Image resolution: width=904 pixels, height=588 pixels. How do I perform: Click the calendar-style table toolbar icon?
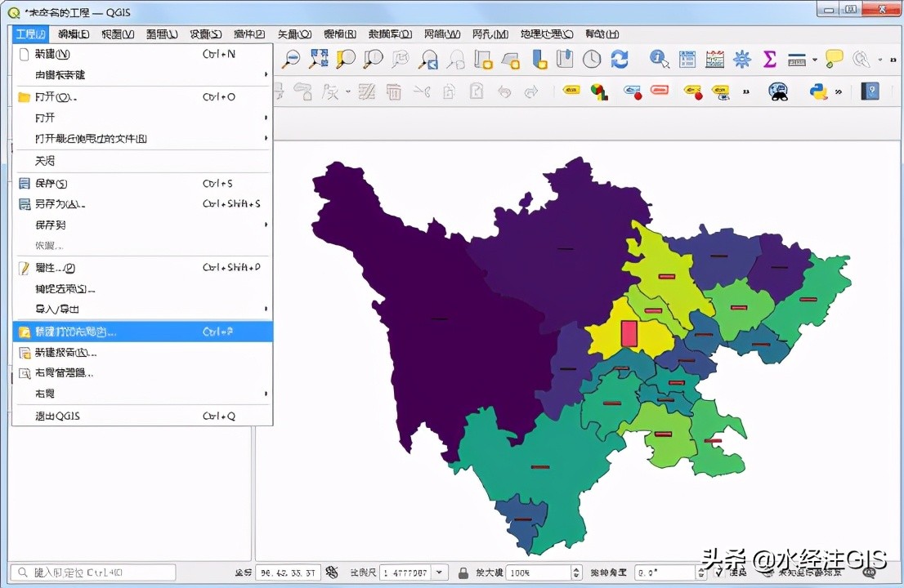pyautogui.click(x=715, y=60)
